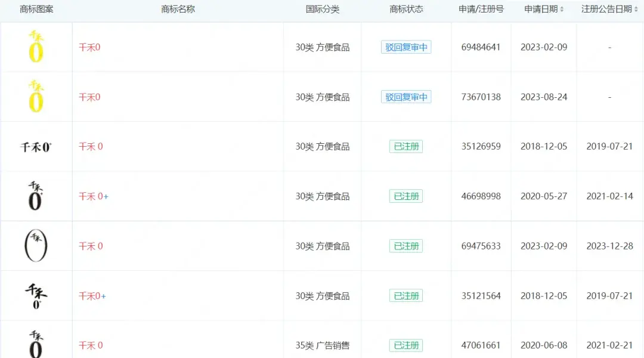This screenshot has height=358, width=644.
Task: Click 已注册 status tag for 69475633
Action: click(406, 246)
